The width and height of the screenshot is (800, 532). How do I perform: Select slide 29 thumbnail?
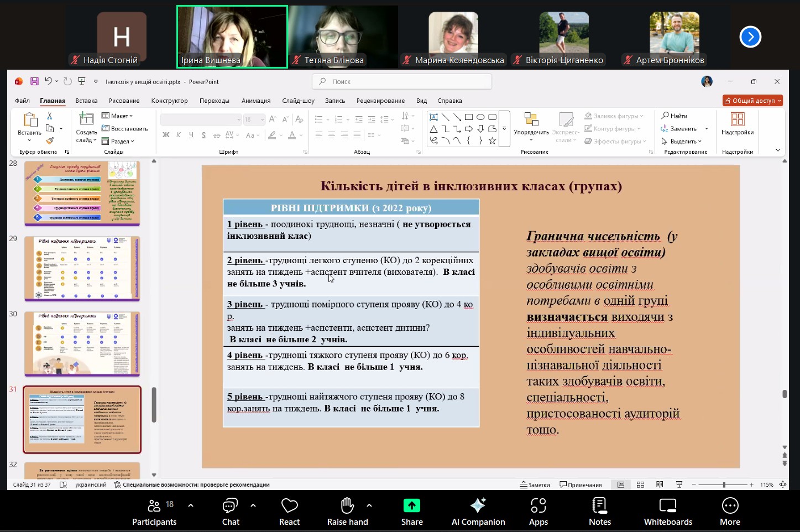click(x=82, y=269)
